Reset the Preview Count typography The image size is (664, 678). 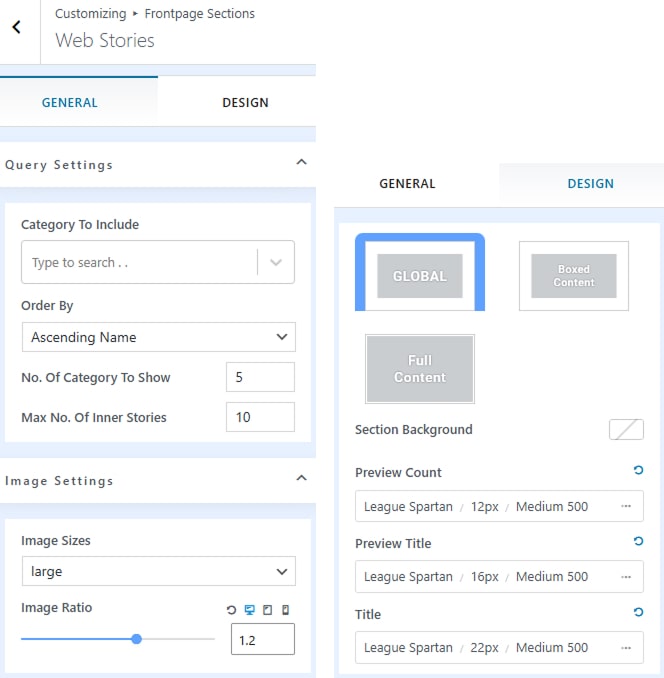click(638, 470)
